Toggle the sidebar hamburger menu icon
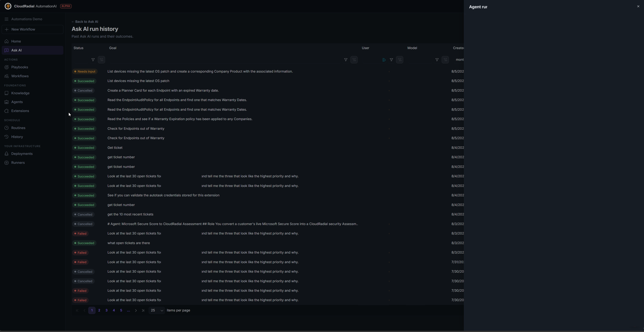This screenshot has width=644, height=332. [6, 19]
